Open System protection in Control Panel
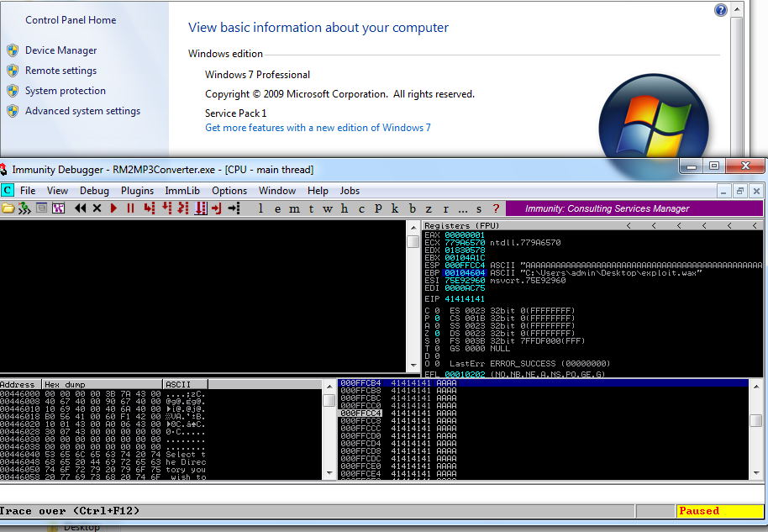The height and width of the screenshot is (532, 768). coord(66,91)
